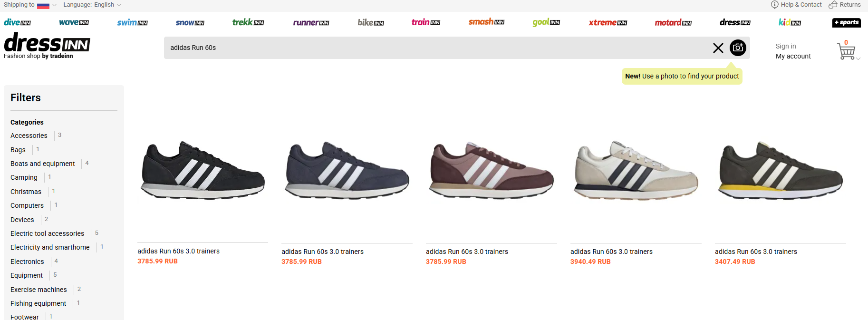Filter by Accessories category
This screenshot has height=320, width=868.
click(29, 136)
